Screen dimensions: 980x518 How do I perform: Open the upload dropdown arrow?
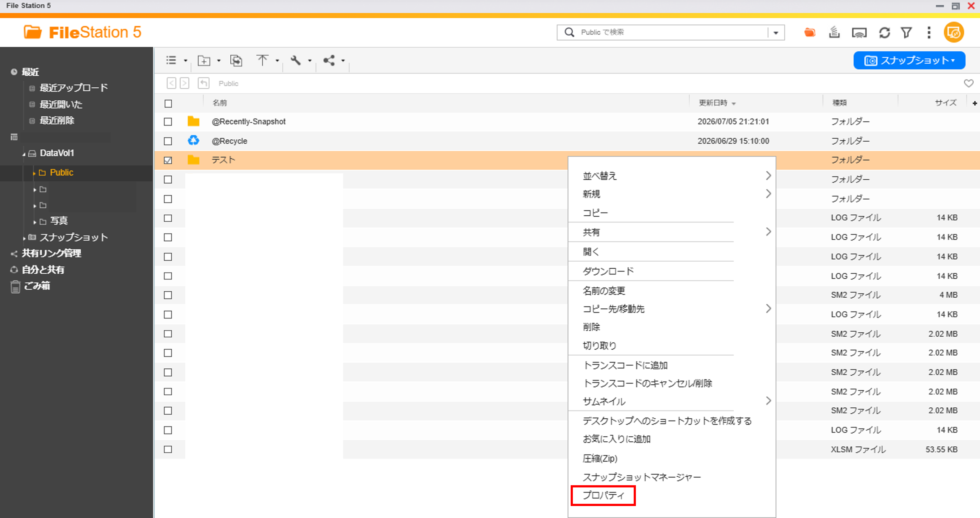pos(277,61)
